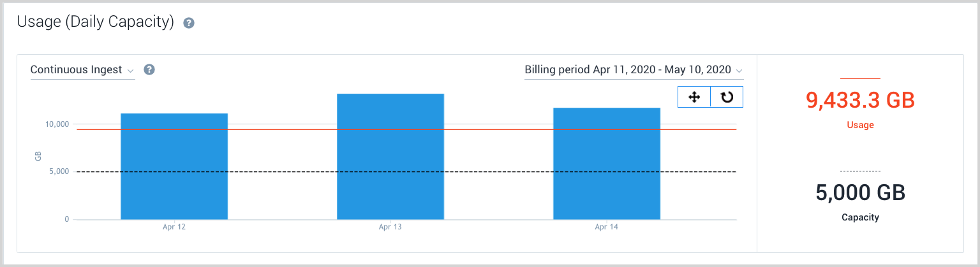Click the red Usage label
The height and width of the screenshot is (267, 980).
[860, 125]
